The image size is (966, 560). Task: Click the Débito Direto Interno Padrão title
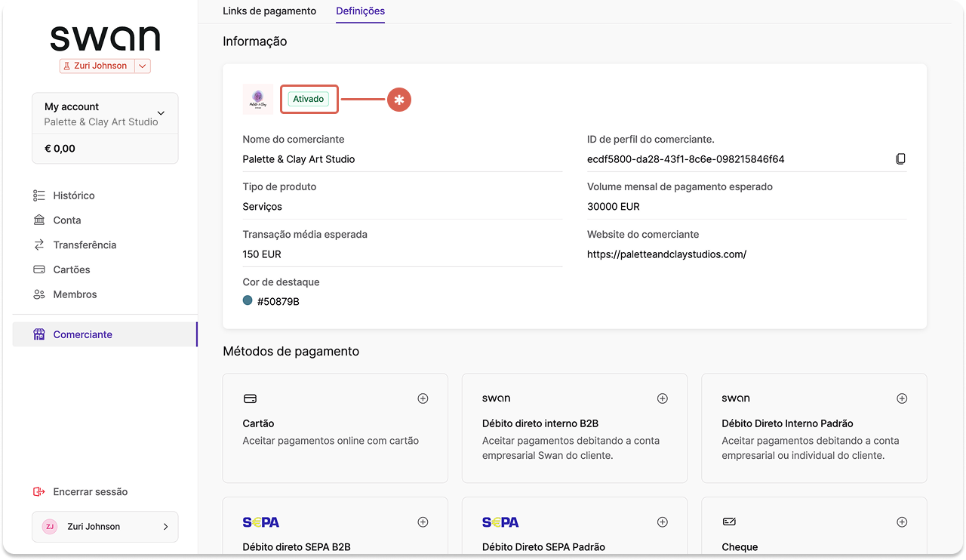click(x=787, y=423)
